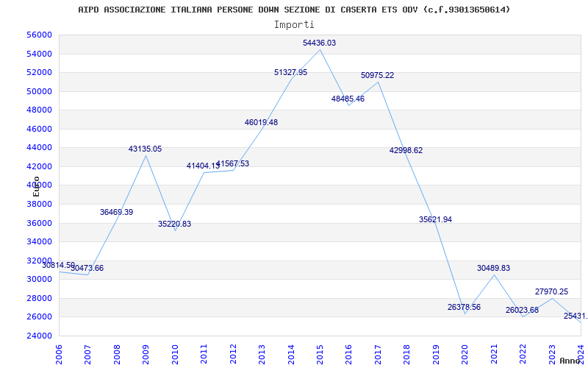Click the 34000 y-axis tick label
Viewport: 588px width, 368px height.
coord(39,242)
